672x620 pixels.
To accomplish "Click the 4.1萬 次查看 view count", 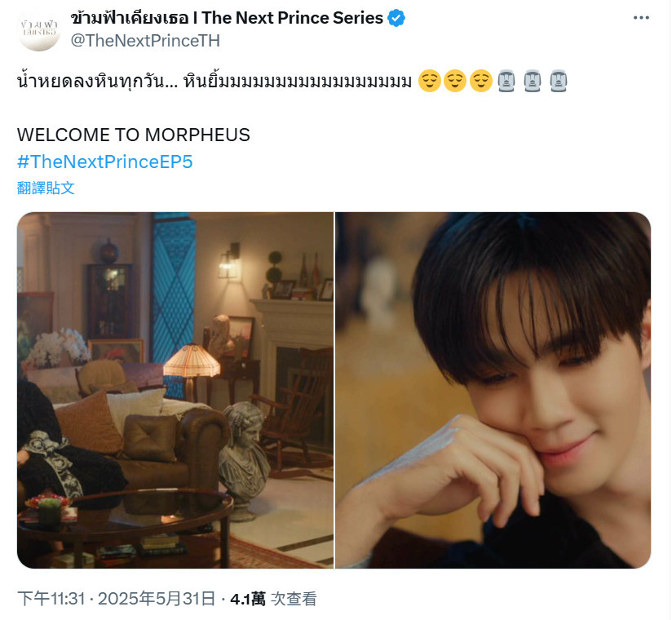I will pyautogui.click(x=273, y=599).
